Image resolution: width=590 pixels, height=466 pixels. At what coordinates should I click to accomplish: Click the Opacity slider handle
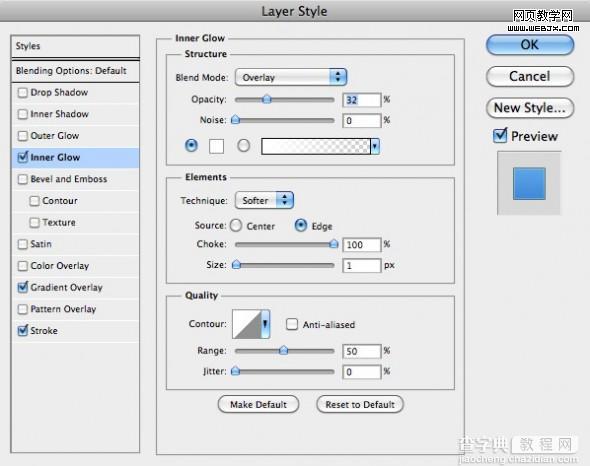point(267,99)
